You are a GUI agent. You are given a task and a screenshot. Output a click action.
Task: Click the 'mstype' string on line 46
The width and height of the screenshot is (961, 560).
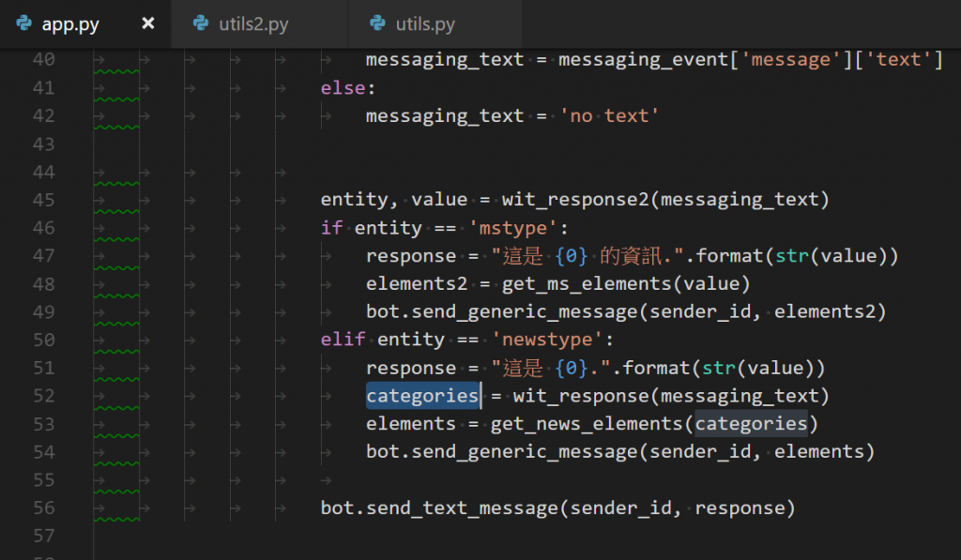(513, 228)
